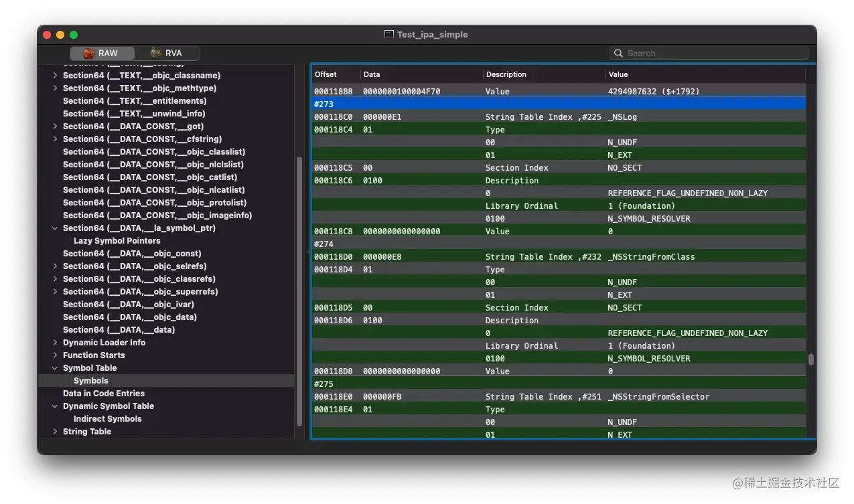This screenshot has height=504, width=854.
Task: Select Lazy Symbol Pointers in the tree
Action: [x=117, y=241]
